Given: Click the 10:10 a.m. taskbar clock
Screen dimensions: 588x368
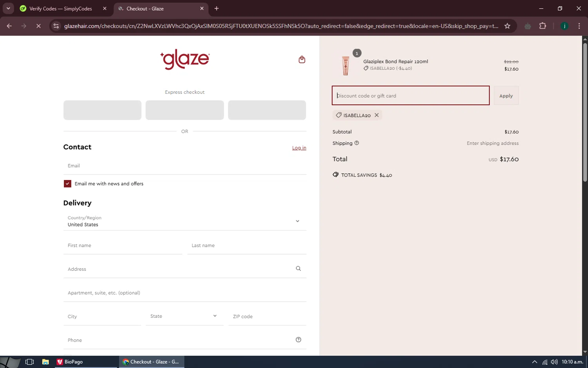Looking at the screenshot, I should click(x=572, y=362).
